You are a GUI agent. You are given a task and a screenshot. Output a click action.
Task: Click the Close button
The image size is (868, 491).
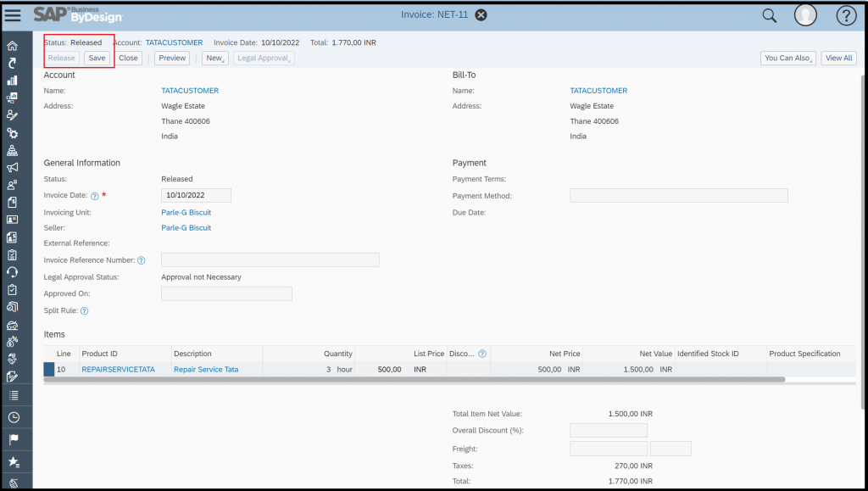129,59
